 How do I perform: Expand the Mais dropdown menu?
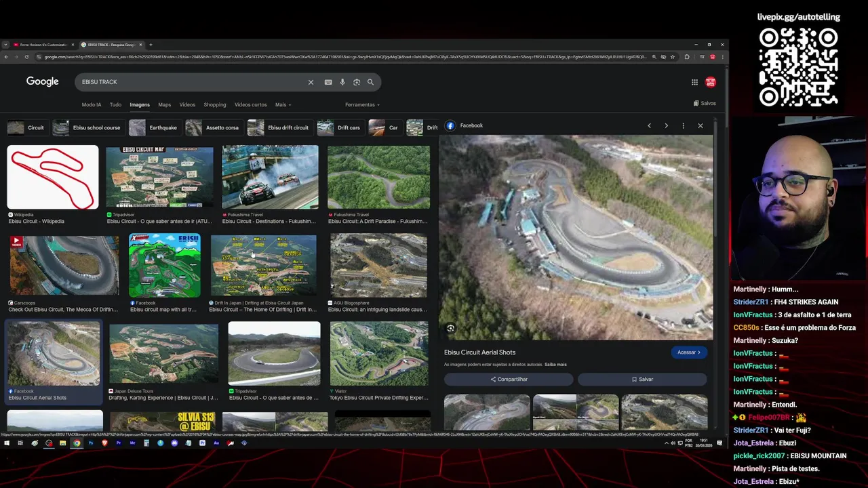pyautogui.click(x=283, y=105)
